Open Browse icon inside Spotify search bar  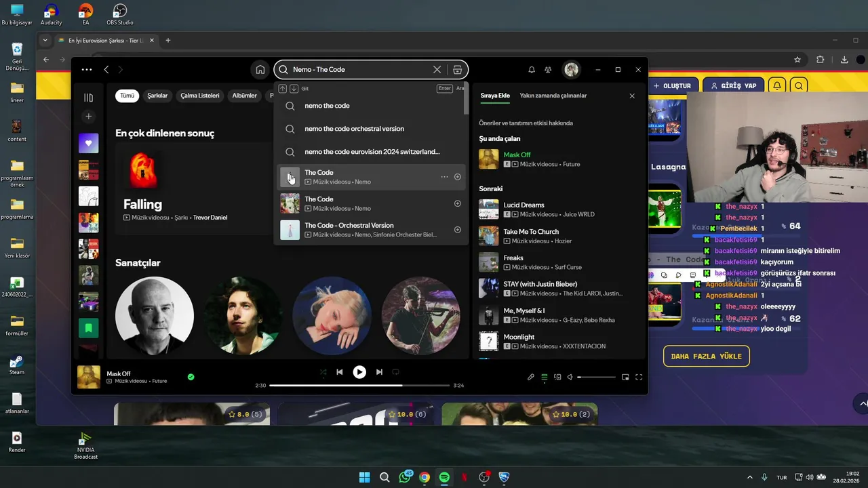click(458, 70)
